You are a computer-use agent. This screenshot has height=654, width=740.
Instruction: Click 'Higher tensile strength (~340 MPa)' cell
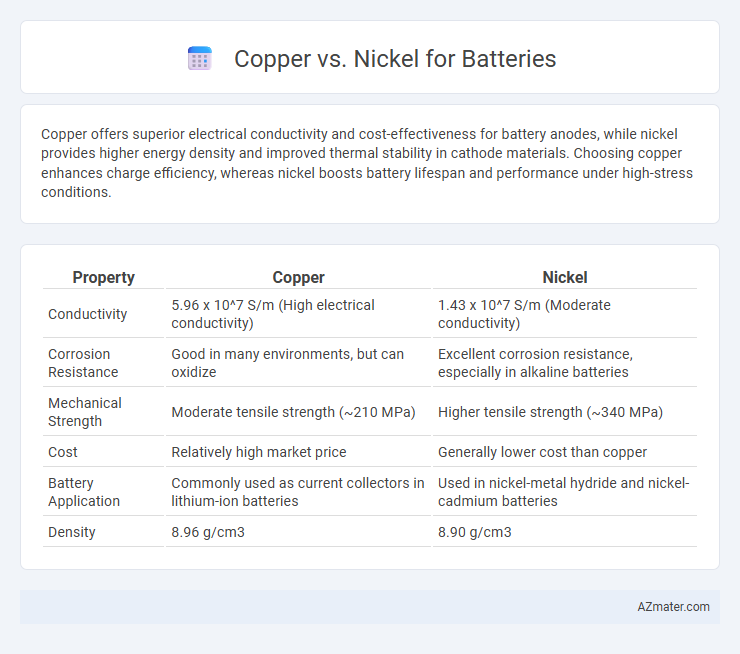point(565,412)
